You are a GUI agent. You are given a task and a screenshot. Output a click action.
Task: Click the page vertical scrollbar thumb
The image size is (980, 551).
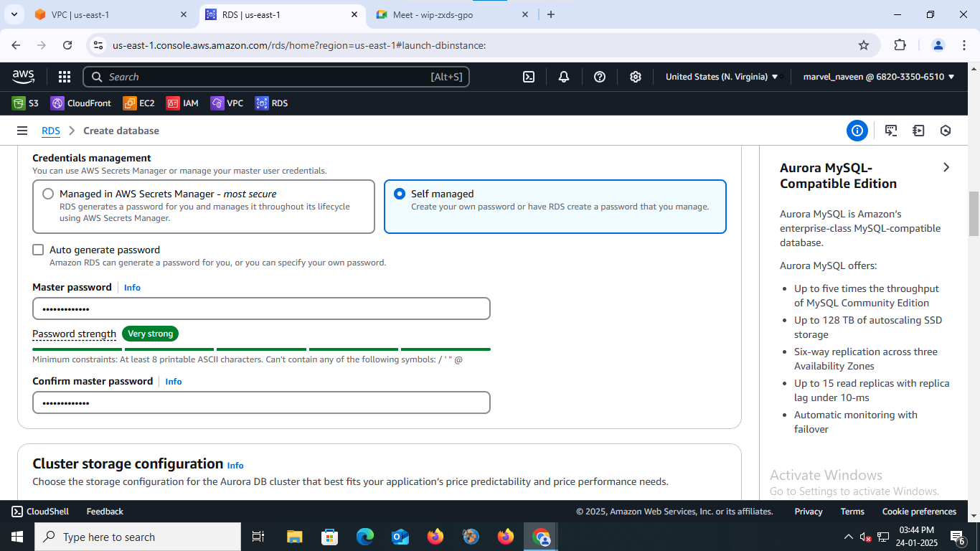[974, 214]
